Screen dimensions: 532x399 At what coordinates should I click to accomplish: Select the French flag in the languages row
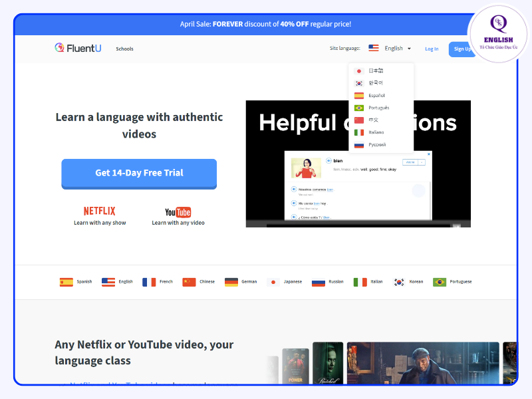(149, 282)
